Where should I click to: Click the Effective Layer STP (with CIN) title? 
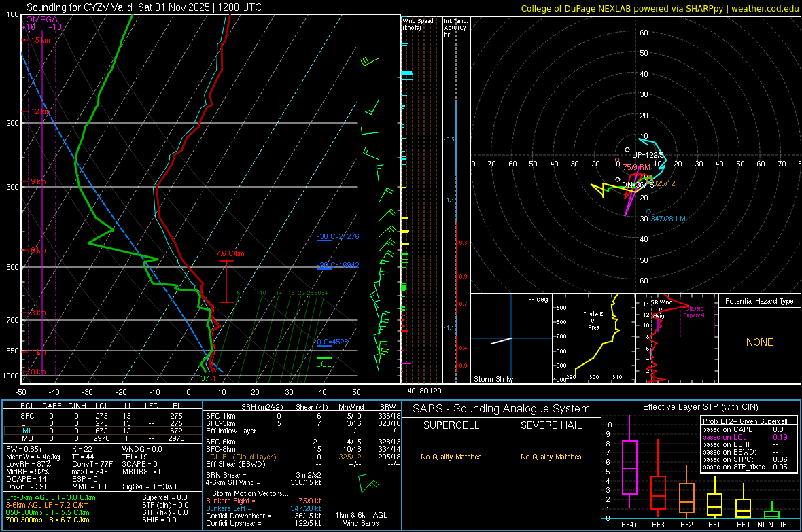pyautogui.click(x=700, y=407)
